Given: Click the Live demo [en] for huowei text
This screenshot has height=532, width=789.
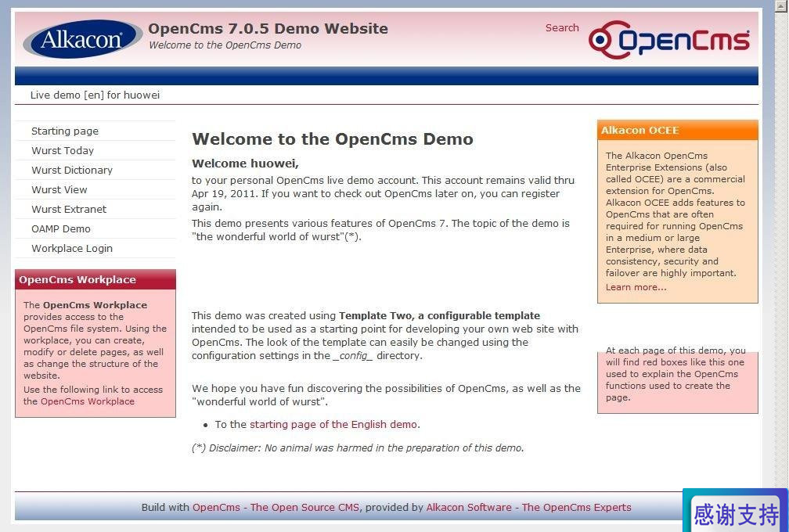Looking at the screenshot, I should [95, 95].
